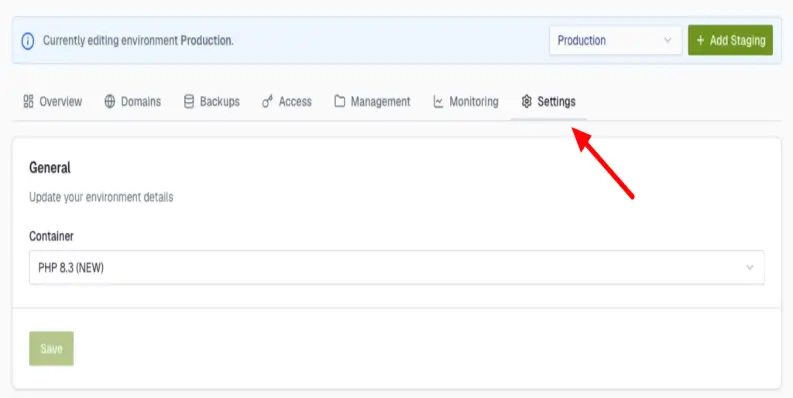This screenshot has height=398, width=793.
Task: Click the Update your environment details text
Action: tap(101, 197)
